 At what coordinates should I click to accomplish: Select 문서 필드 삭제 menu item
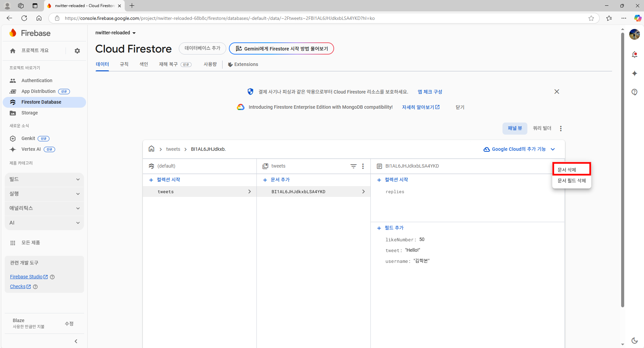tap(571, 181)
